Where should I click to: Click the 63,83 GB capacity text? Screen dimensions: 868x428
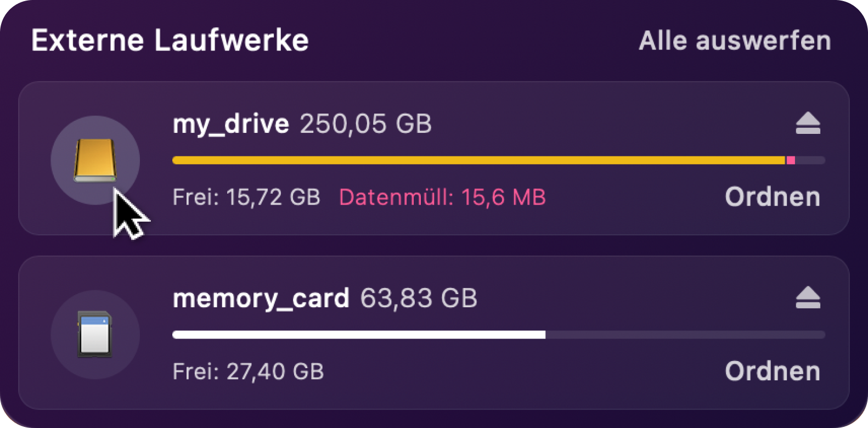coord(419,299)
